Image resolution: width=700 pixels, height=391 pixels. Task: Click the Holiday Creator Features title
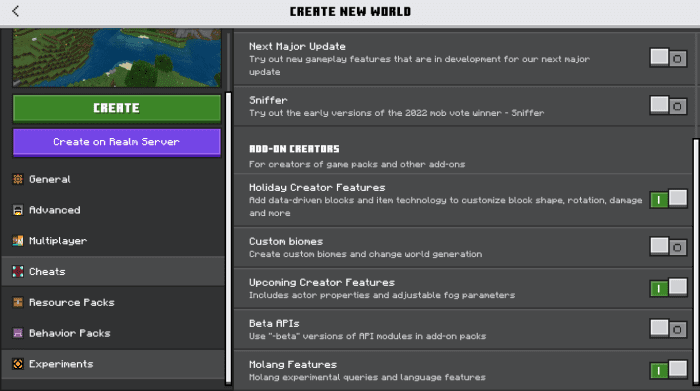click(x=317, y=187)
